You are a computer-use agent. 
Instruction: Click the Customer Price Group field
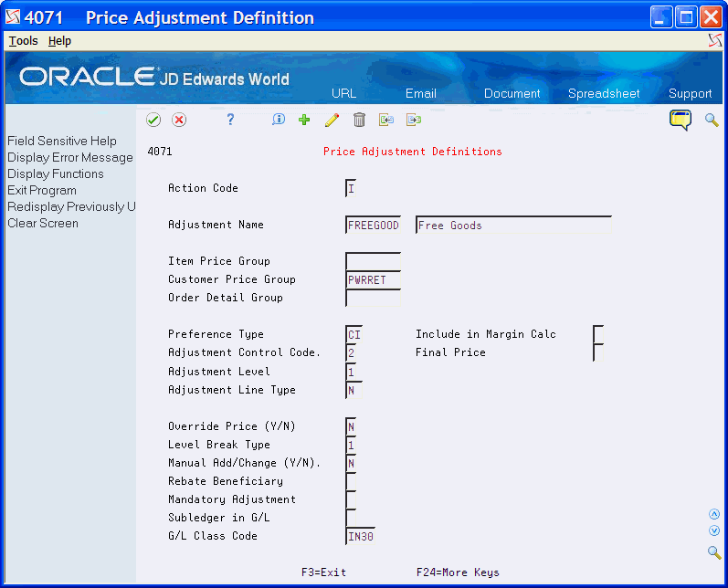[x=373, y=279]
